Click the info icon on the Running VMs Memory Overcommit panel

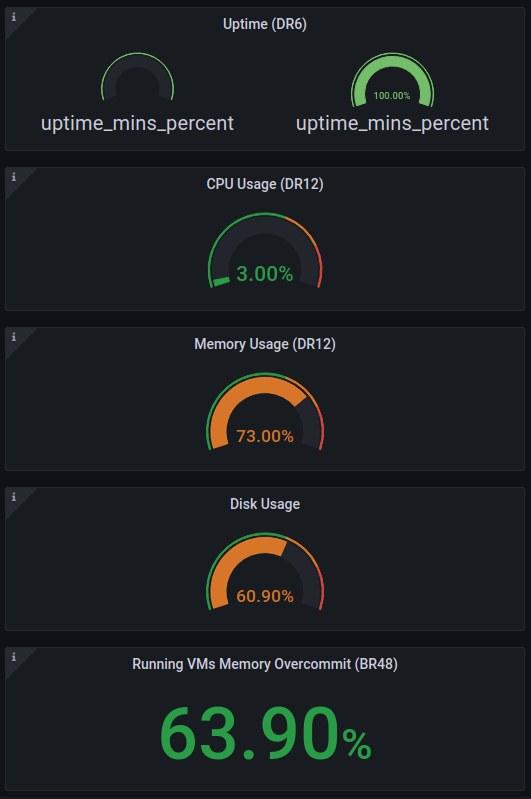[x=14, y=657]
